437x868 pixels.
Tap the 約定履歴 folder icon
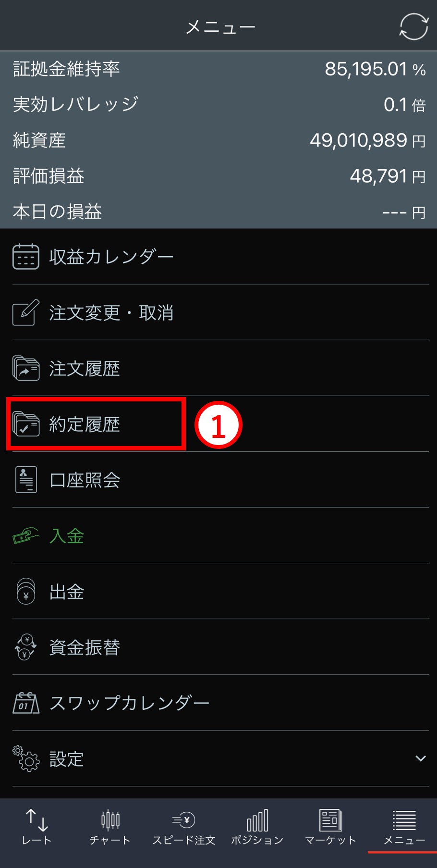point(26,424)
